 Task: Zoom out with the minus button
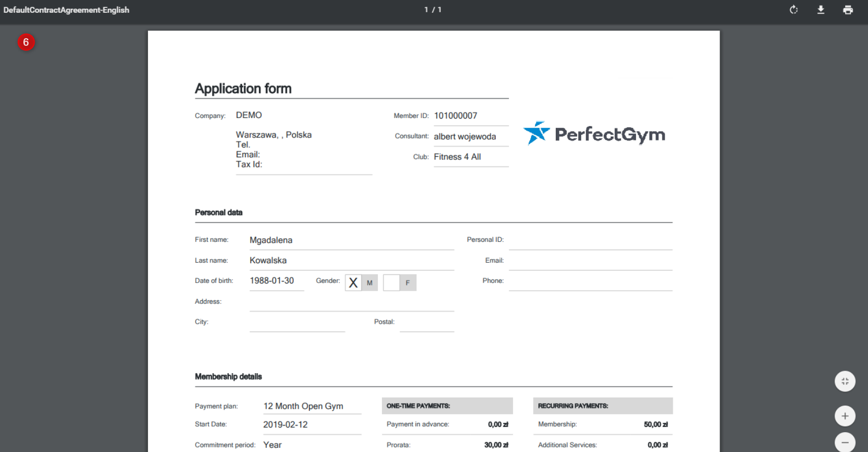pyautogui.click(x=845, y=442)
